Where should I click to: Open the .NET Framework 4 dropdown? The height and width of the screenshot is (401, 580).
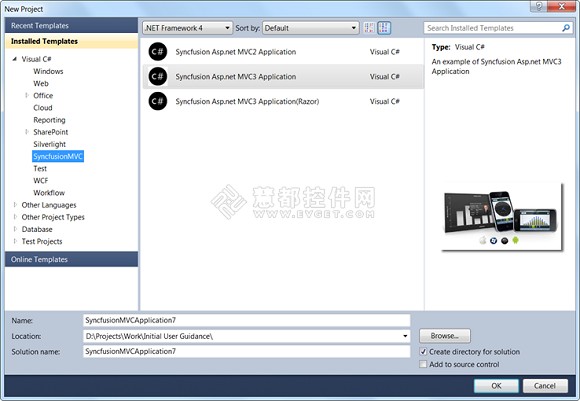(x=188, y=28)
